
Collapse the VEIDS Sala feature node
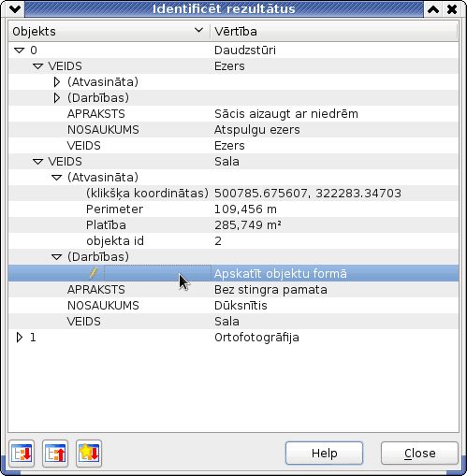38,162
